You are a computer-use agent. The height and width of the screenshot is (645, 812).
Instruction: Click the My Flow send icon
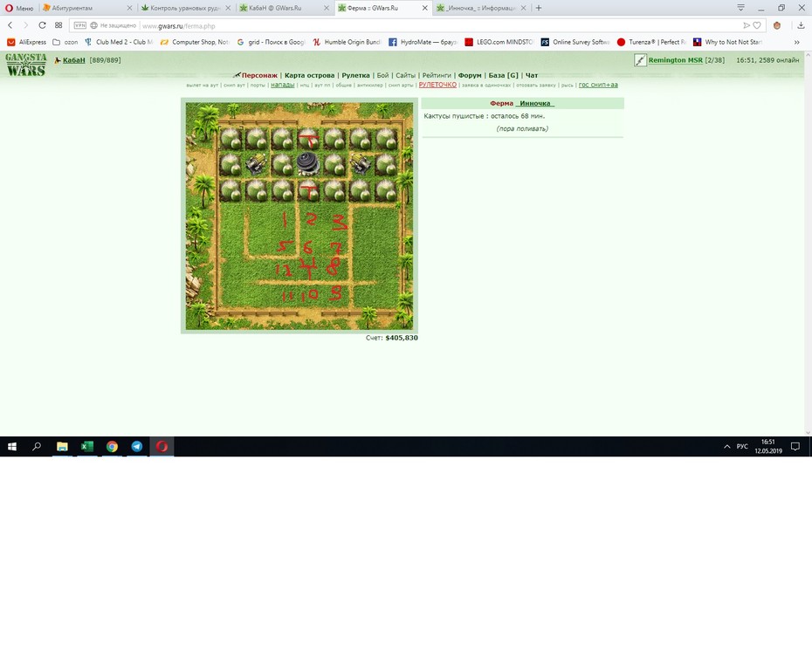pyautogui.click(x=747, y=25)
